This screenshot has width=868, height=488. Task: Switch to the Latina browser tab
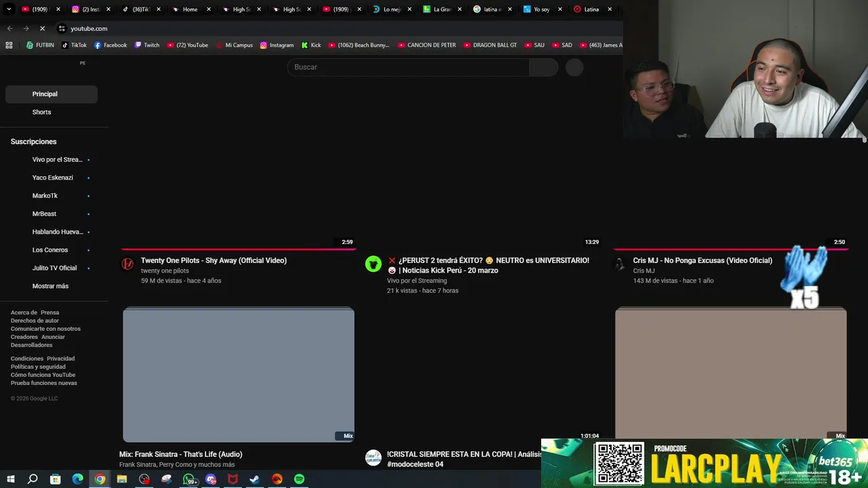pyautogui.click(x=591, y=9)
